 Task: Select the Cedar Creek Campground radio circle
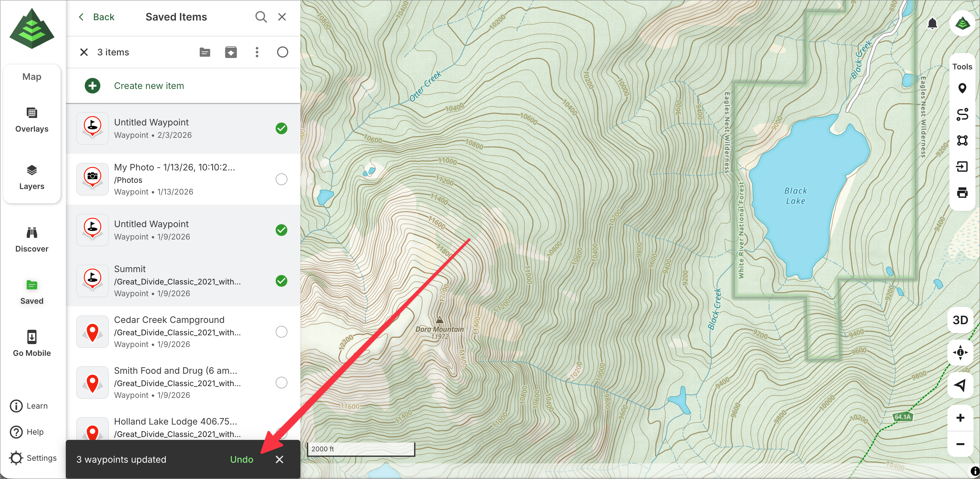pos(281,332)
